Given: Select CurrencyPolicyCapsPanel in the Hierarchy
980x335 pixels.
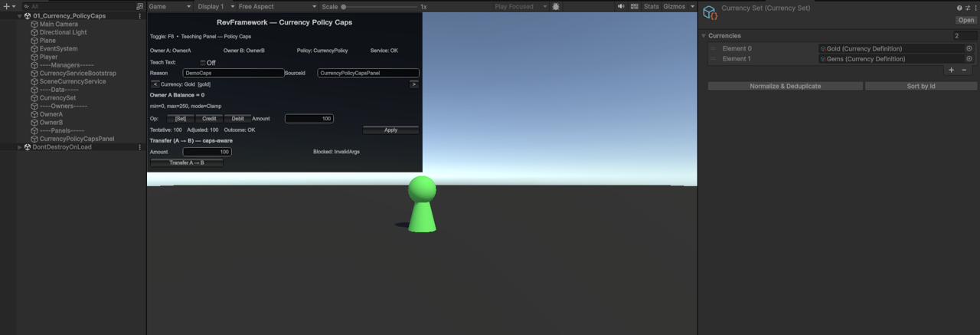Looking at the screenshot, I should [x=77, y=139].
